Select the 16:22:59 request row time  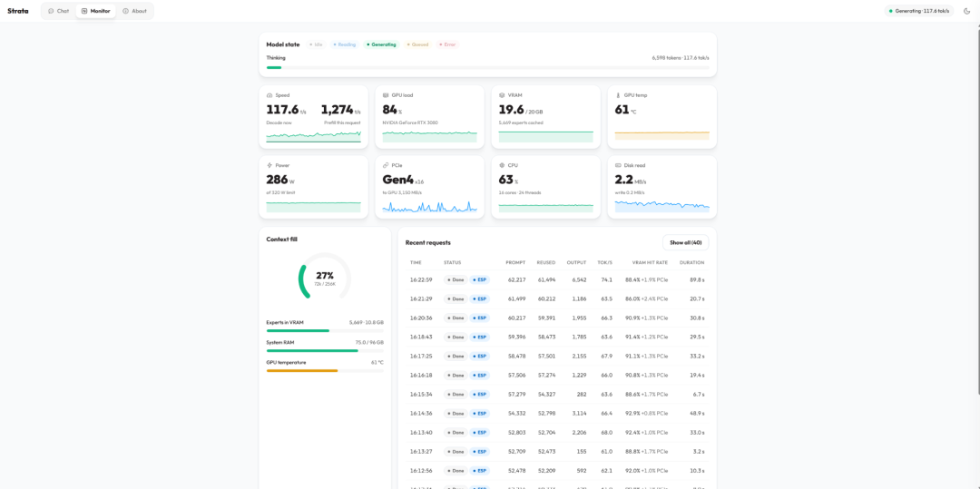click(x=421, y=279)
